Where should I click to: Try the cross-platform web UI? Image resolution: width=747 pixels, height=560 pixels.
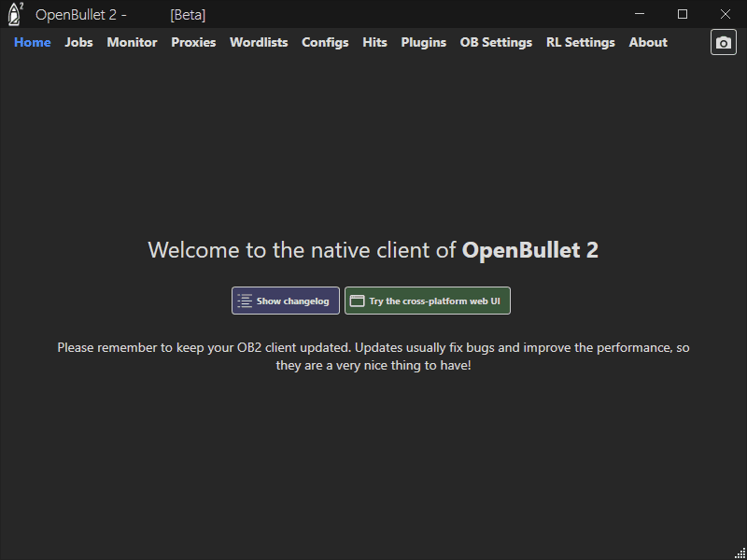427,300
